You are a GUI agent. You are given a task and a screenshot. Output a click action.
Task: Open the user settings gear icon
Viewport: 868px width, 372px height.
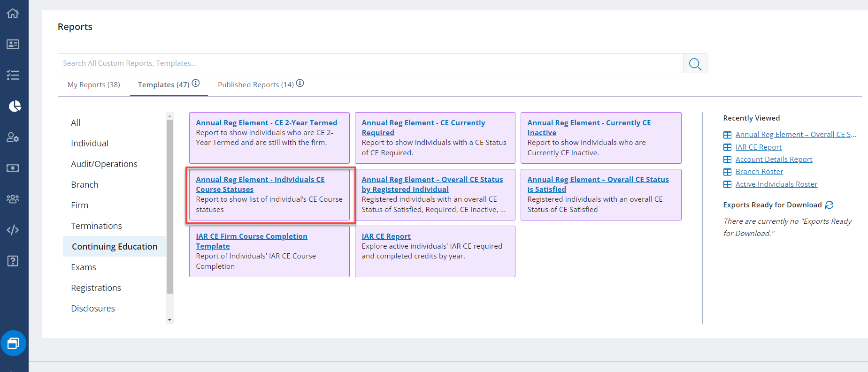tap(13, 137)
